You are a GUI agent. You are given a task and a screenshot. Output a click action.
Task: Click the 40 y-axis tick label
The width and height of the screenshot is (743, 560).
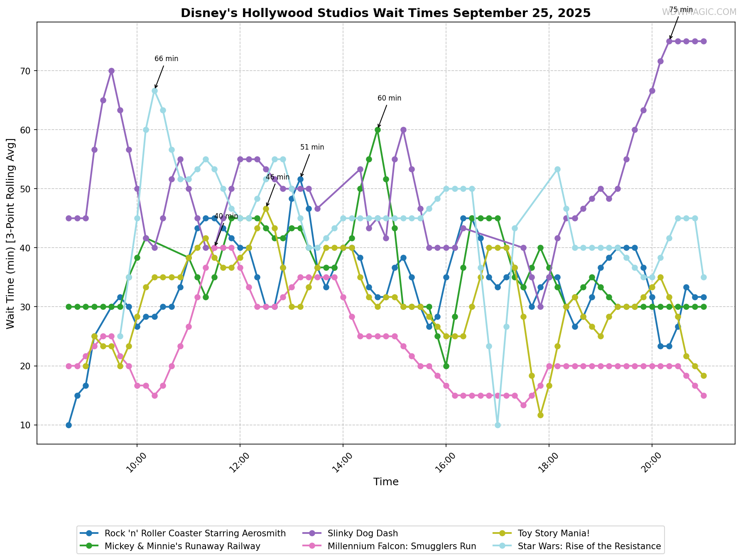[x=26, y=248]
